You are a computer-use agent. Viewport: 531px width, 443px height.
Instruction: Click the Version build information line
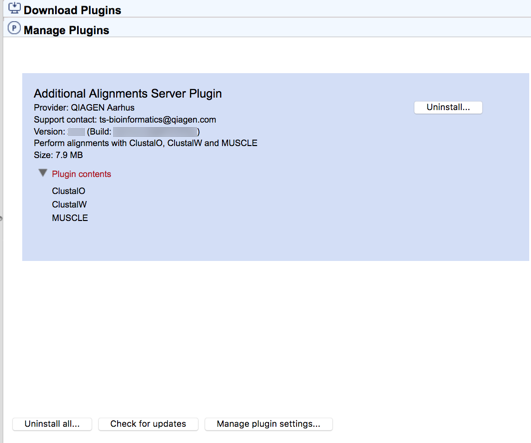(x=117, y=132)
